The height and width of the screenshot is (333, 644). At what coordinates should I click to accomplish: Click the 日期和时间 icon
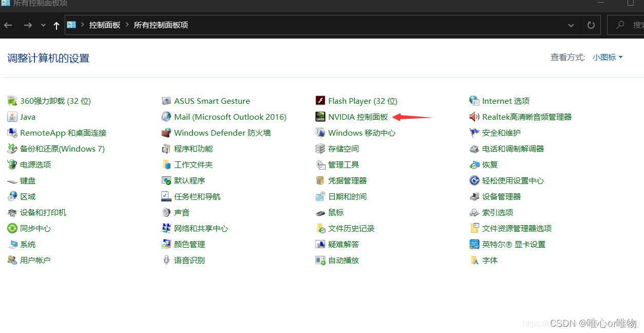(320, 196)
